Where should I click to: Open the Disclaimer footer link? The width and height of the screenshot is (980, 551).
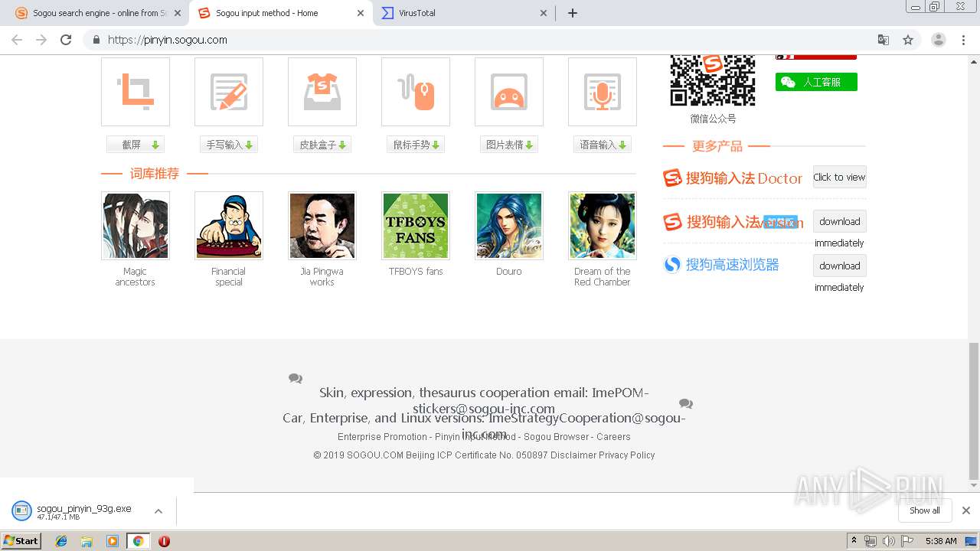573,455
